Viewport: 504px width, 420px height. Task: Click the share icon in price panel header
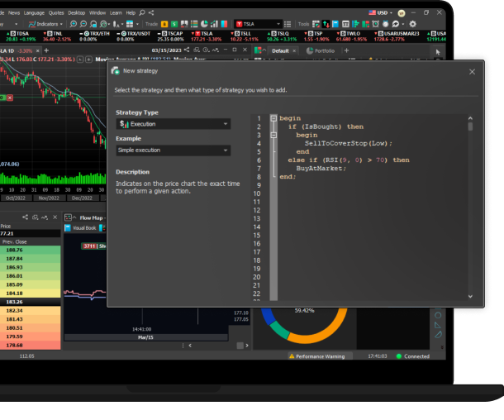[25, 217]
